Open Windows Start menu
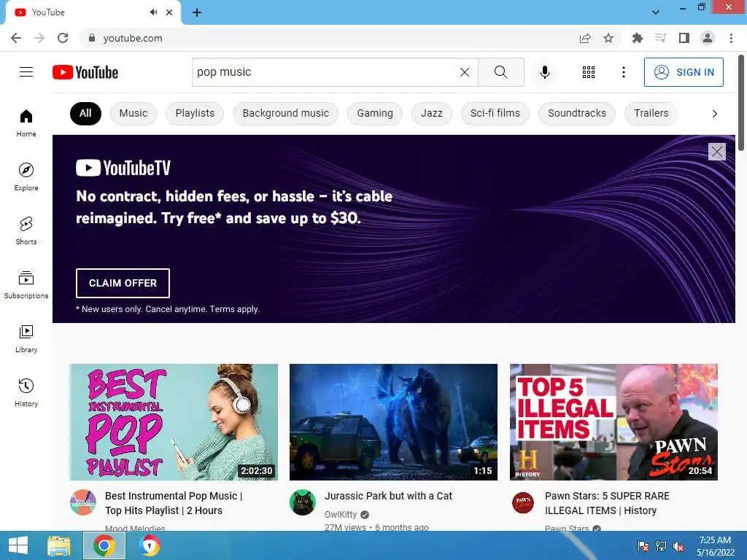The height and width of the screenshot is (560, 747). tap(18, 545)
